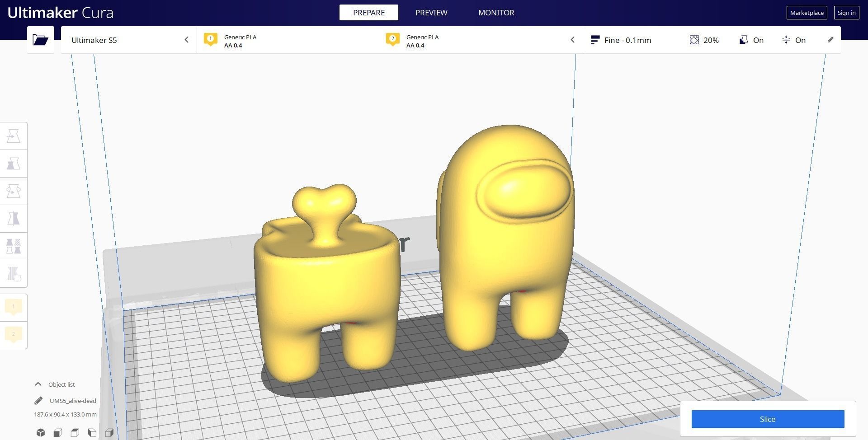868x440 pixels.
Task: Collapse the Object list panel
Action: point(38,384)
